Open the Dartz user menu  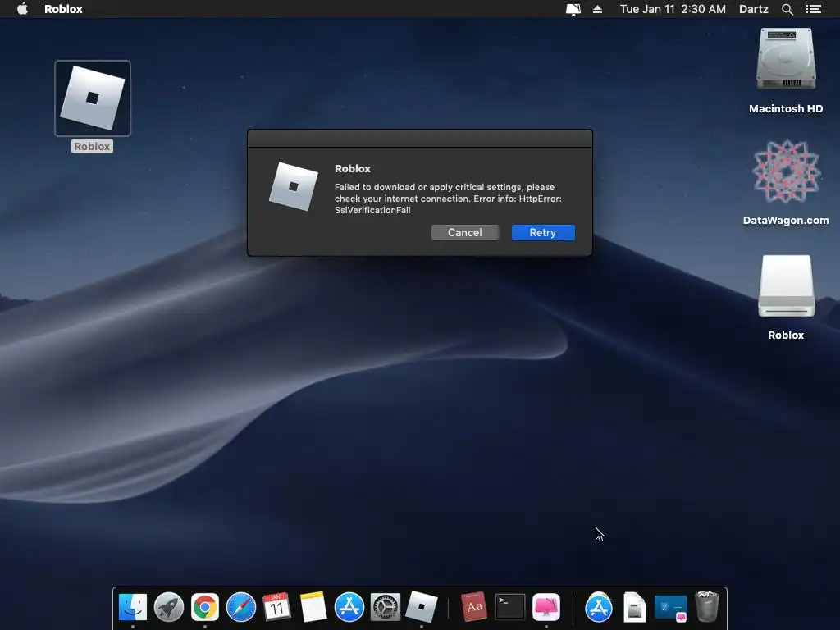tap(753, 9)
